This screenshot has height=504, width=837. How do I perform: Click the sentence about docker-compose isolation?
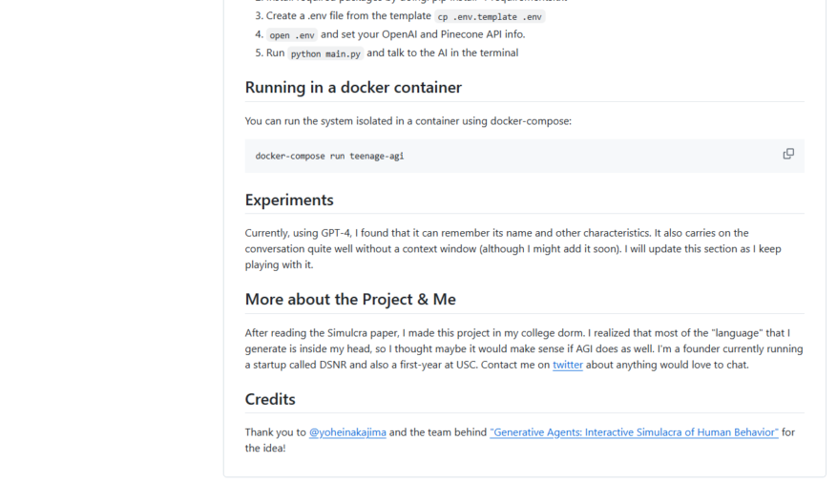(408, 121)
